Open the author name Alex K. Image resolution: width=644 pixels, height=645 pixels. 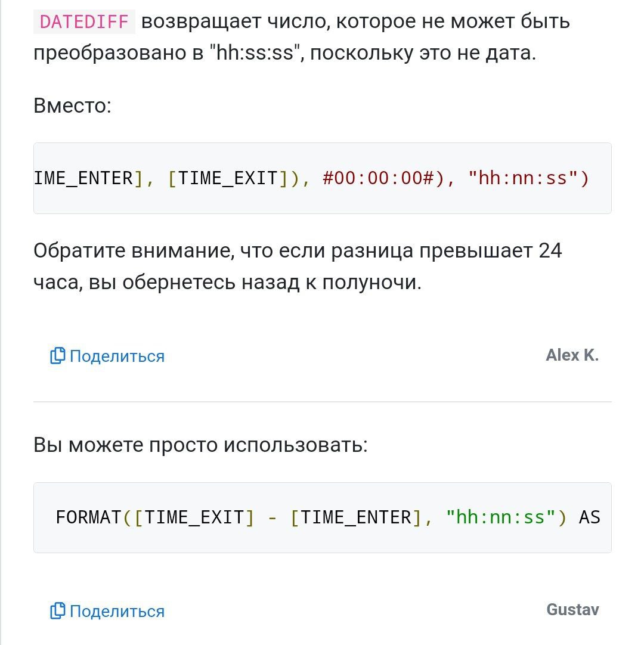click(572, 355)
